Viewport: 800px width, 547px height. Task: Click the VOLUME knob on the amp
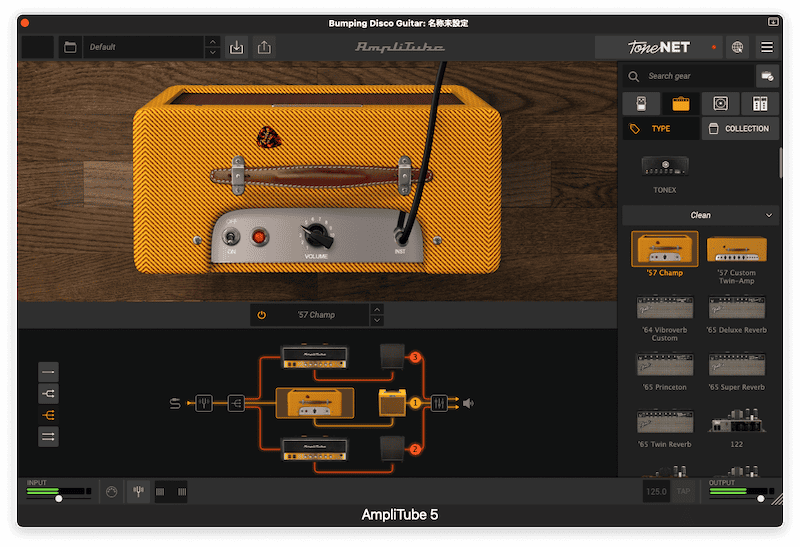point(317,235)
